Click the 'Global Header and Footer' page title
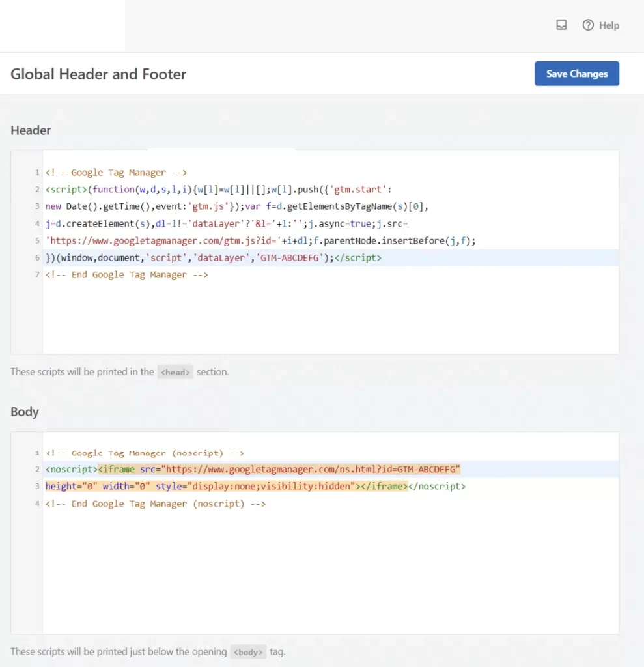Viewport: 644px width, 667px height. 98,74
